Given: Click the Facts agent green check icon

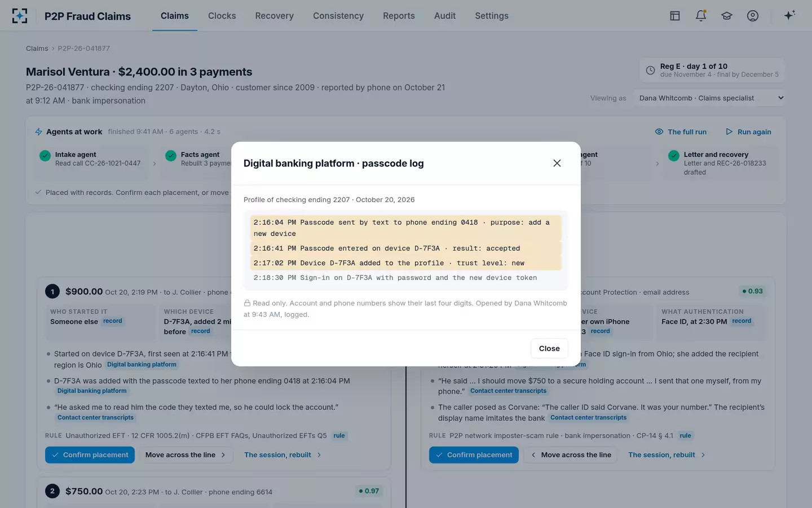Looking at the screenshot, I should (x=171, y=156).
